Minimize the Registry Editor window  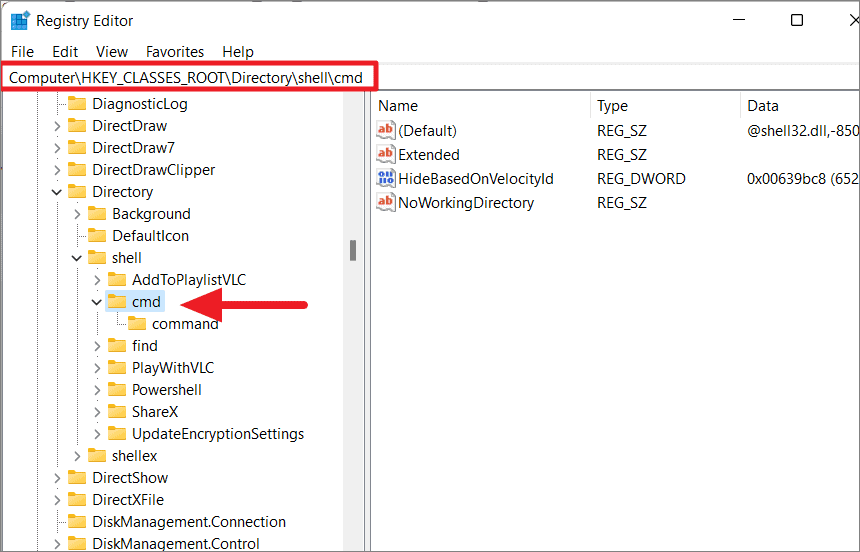click(739, 20)
